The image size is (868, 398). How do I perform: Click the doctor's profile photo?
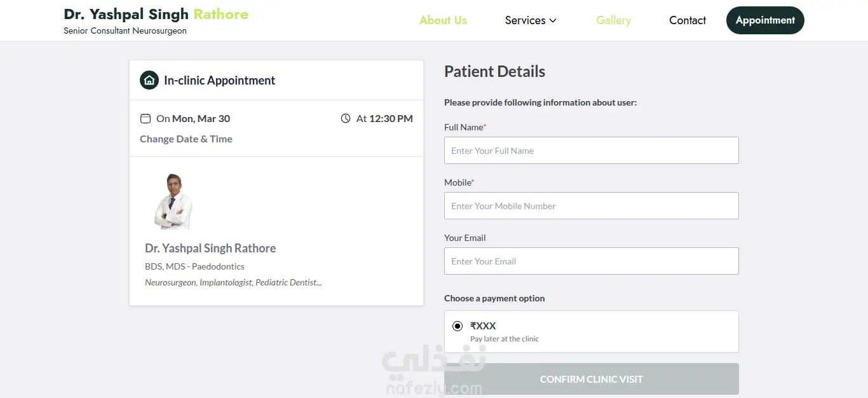[173, 202]
